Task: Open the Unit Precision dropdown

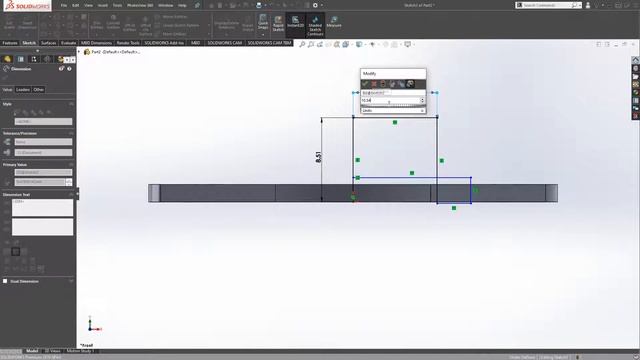Action: [43, 153]
